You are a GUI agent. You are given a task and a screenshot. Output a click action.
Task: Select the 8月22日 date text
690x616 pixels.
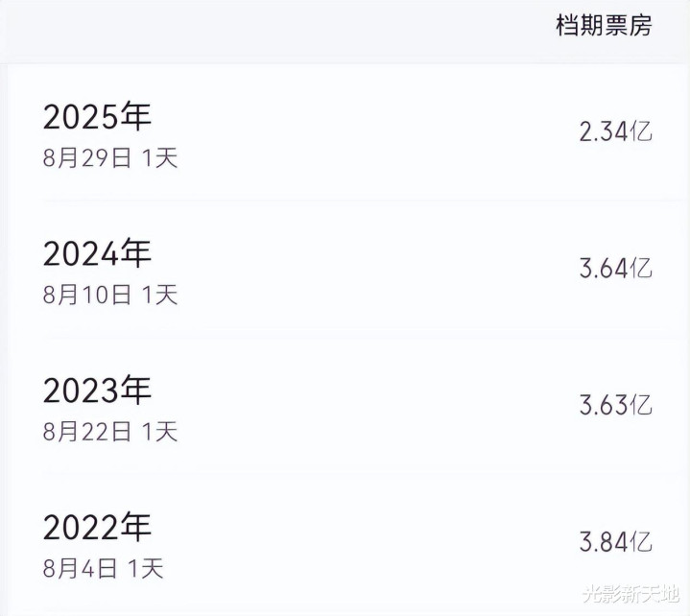pos(87,432)
